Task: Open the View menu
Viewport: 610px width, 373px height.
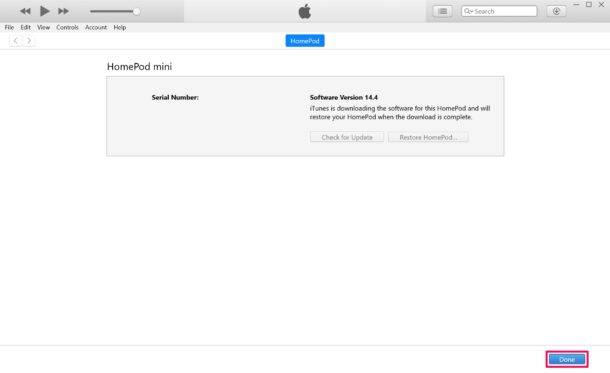Action: pyautogui.click(x=44, y=27)
